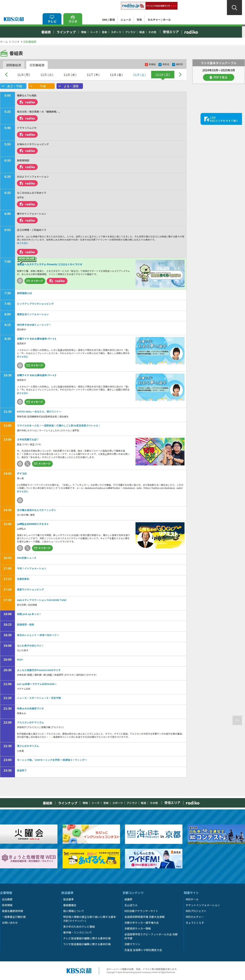This screenshot has height=980, width=245.
Task: Open footer link お問い合わせ
Action: 10,923
